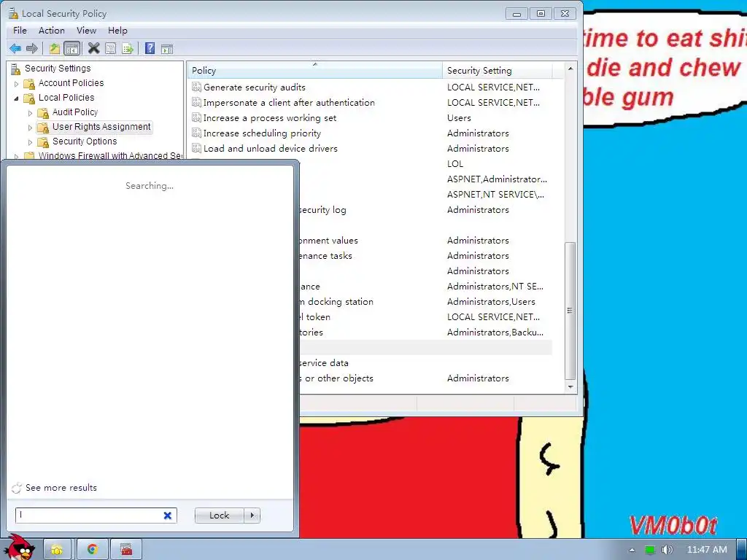Click the policy list scroll down arrow

coord(570,386)
